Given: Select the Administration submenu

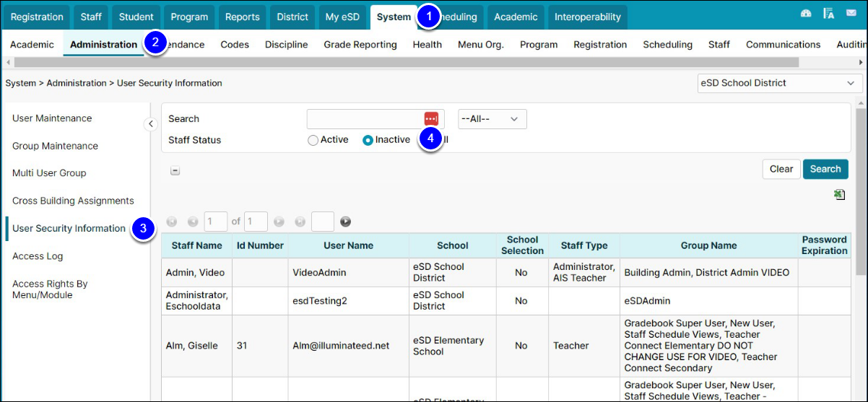Looking at the screenshot, I should point(103,45).
